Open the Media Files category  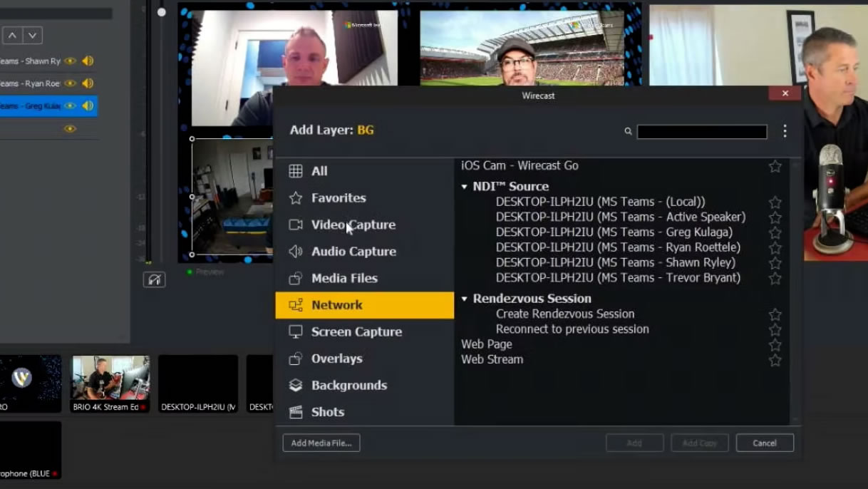click(x=365, y=278)
